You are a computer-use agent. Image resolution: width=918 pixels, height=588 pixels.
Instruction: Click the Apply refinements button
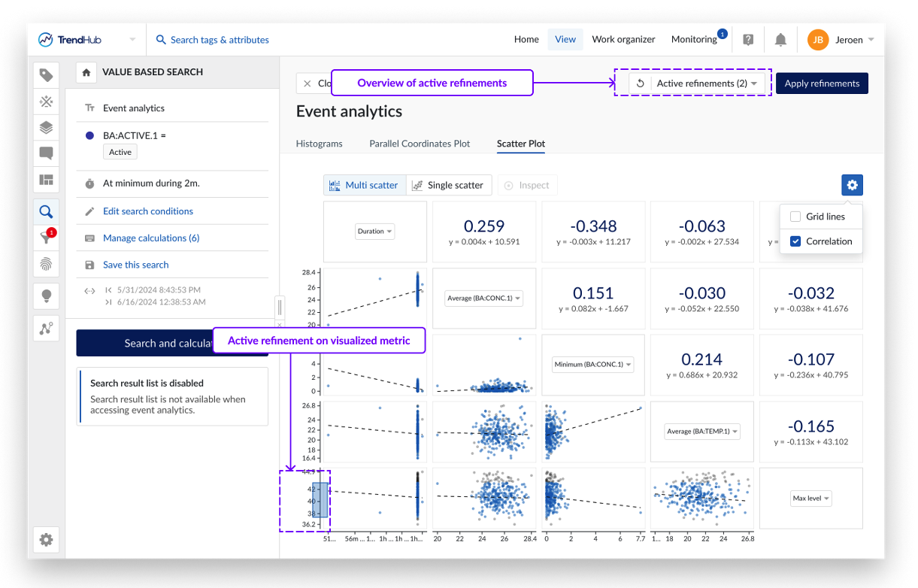click(822, 83)
